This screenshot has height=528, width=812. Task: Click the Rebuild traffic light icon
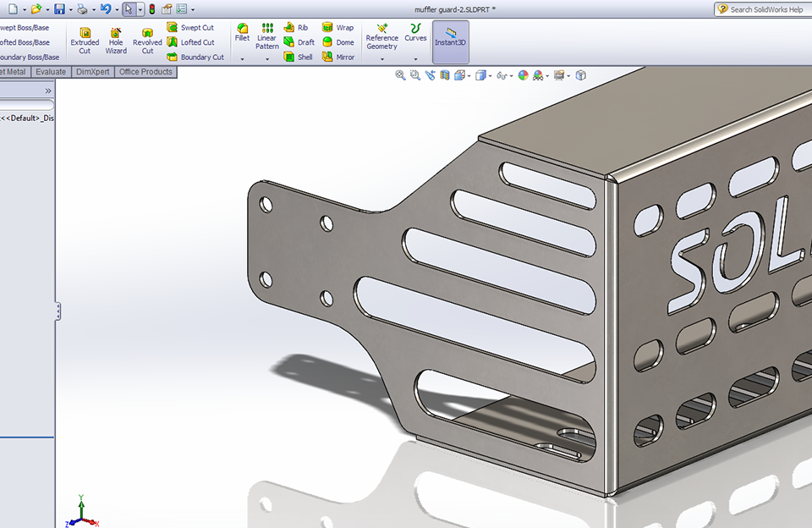point(152,9)
